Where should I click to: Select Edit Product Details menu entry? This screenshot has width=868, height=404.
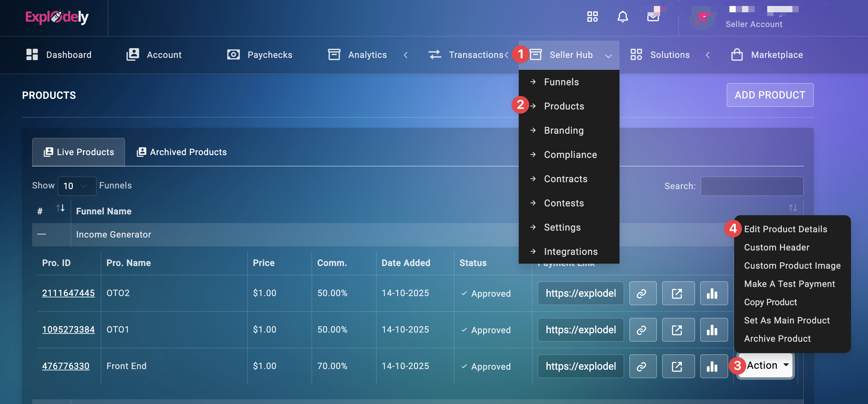pos(785,229)
